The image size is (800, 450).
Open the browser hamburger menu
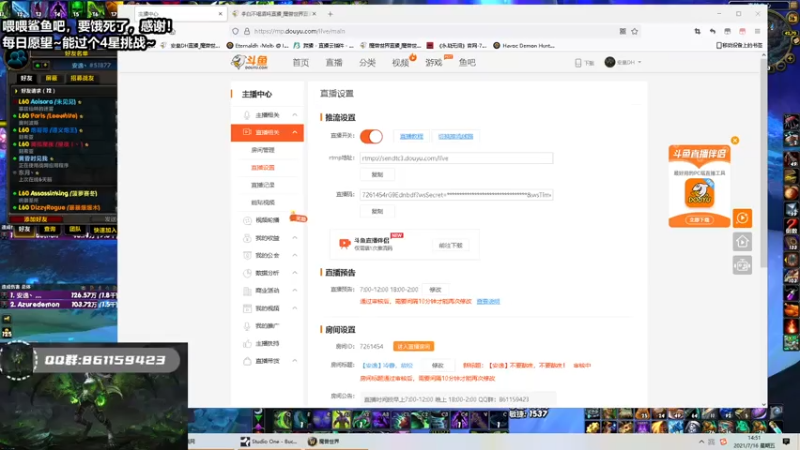757,31
